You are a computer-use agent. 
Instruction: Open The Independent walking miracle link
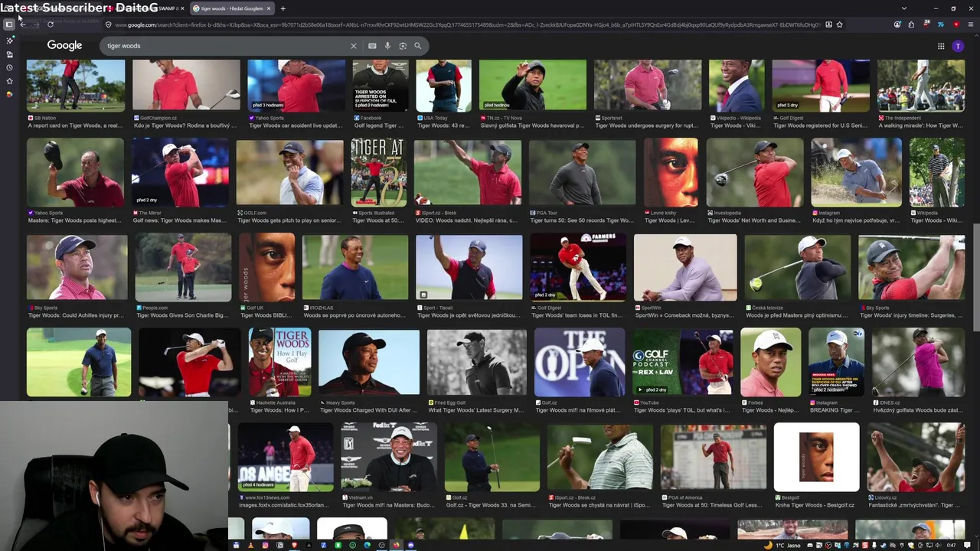pyautogui.click(x=920, y=126)
